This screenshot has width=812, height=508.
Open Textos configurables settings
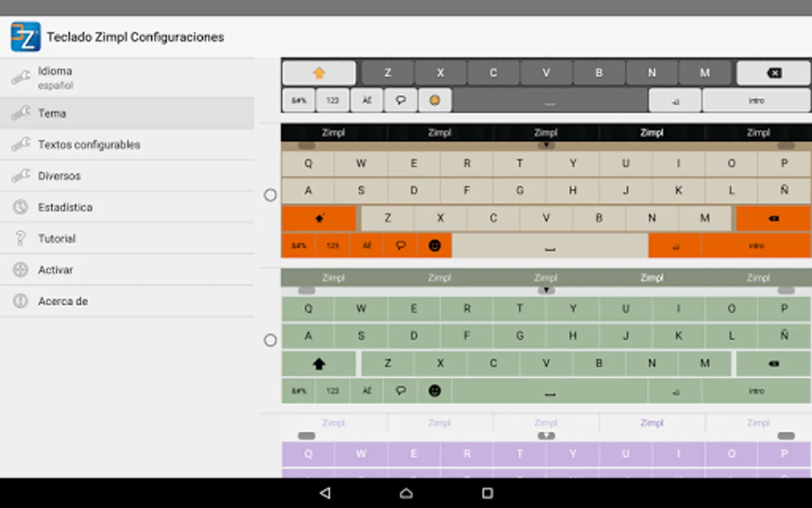tap(127, 144)
